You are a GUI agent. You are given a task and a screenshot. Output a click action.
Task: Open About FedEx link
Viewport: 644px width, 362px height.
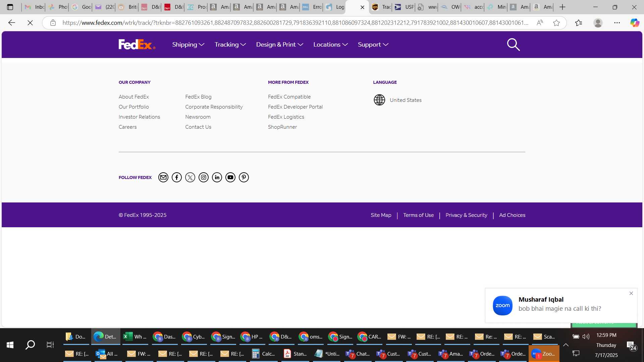click(x=133, y=97)
